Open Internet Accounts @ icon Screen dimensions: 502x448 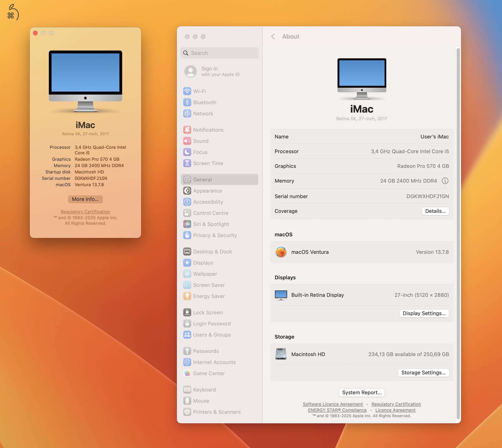click(x=187, y=362)
